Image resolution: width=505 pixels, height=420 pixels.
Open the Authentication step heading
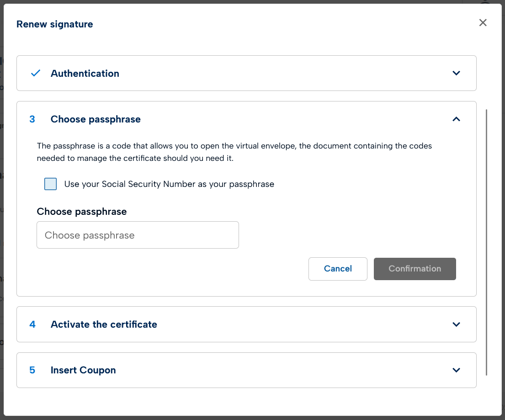pos(85,74)
